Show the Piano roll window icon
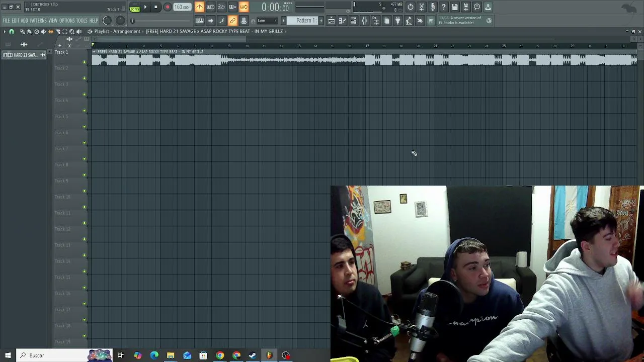 (343, 21)
